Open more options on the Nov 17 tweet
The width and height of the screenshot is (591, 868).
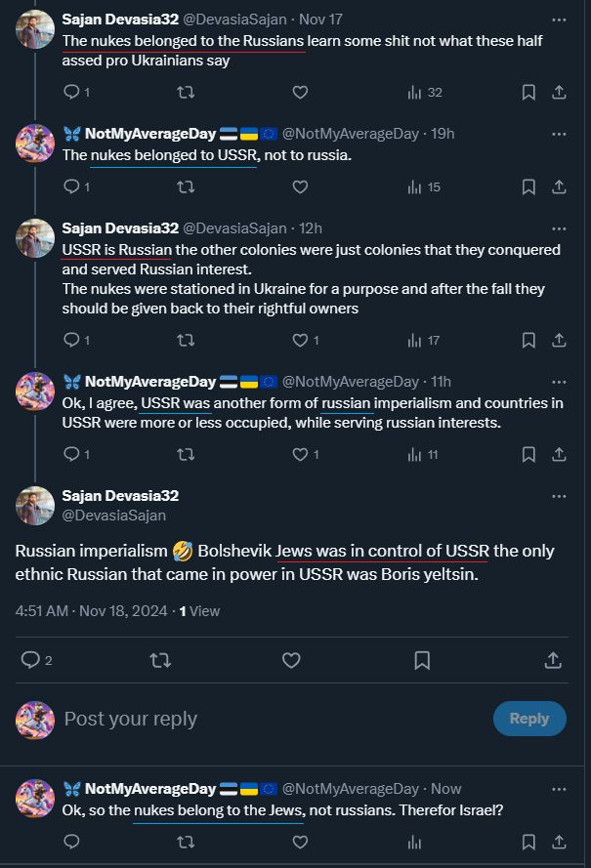click(559, 20)
